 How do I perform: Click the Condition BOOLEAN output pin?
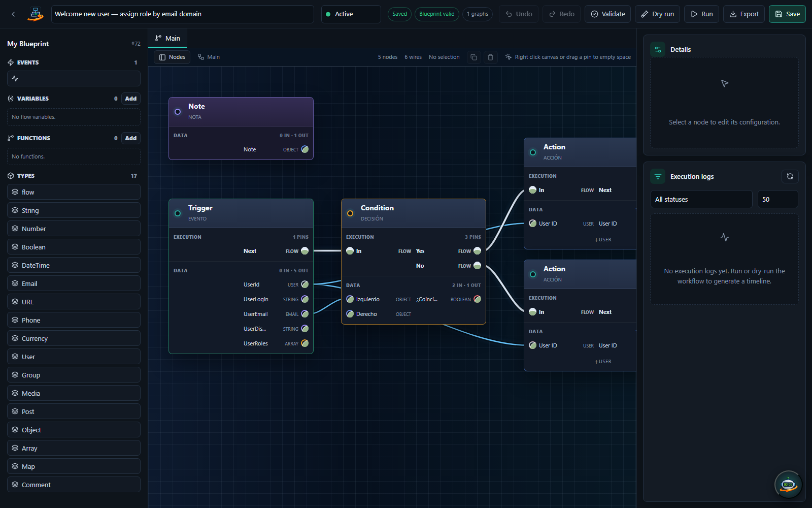point(477,299)
